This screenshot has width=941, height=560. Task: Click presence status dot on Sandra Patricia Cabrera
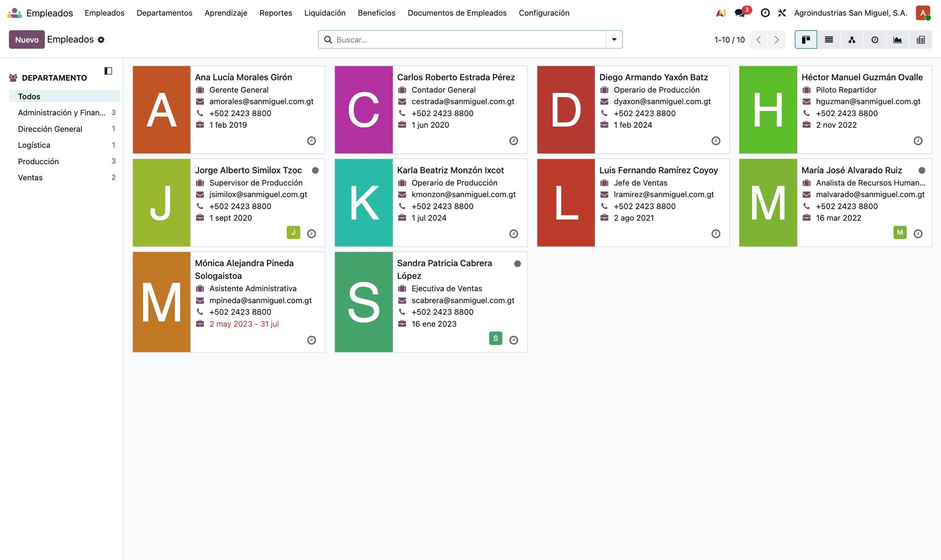(x=517, y=264)
